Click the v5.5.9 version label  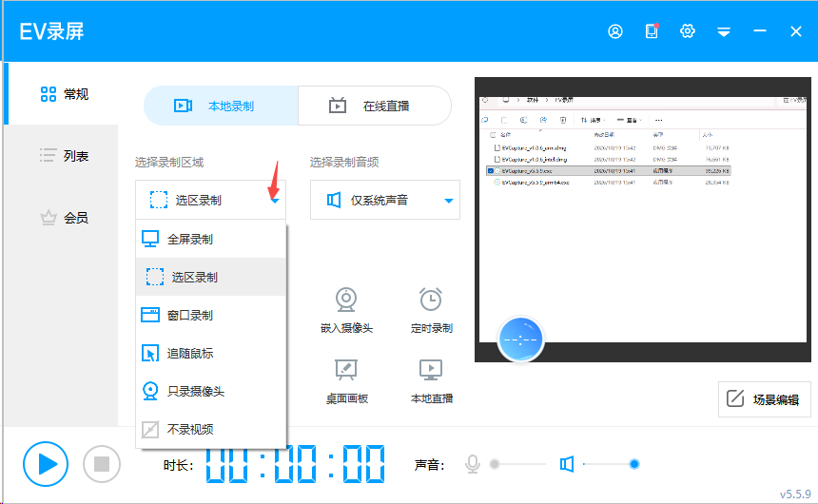pos(795,494)
